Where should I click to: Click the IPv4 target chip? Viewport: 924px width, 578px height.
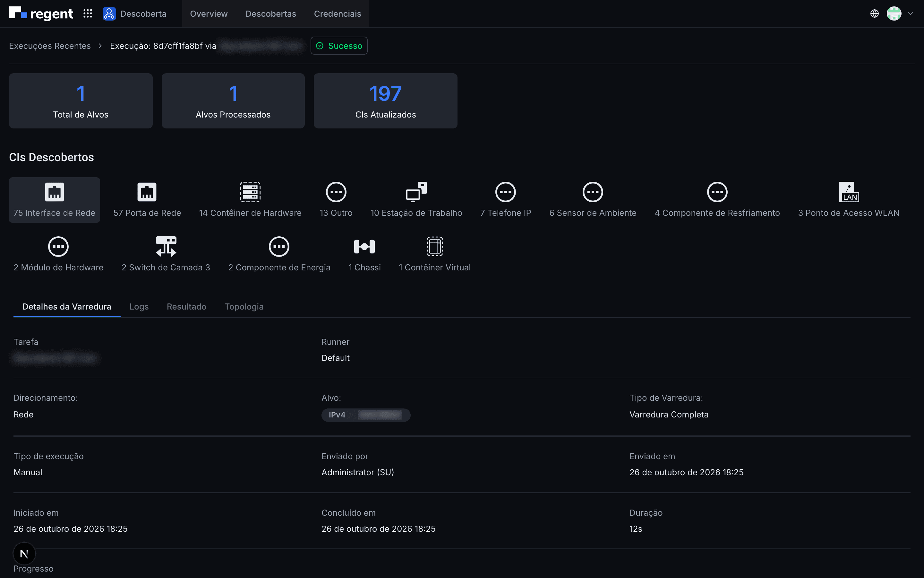pos(366,415)
